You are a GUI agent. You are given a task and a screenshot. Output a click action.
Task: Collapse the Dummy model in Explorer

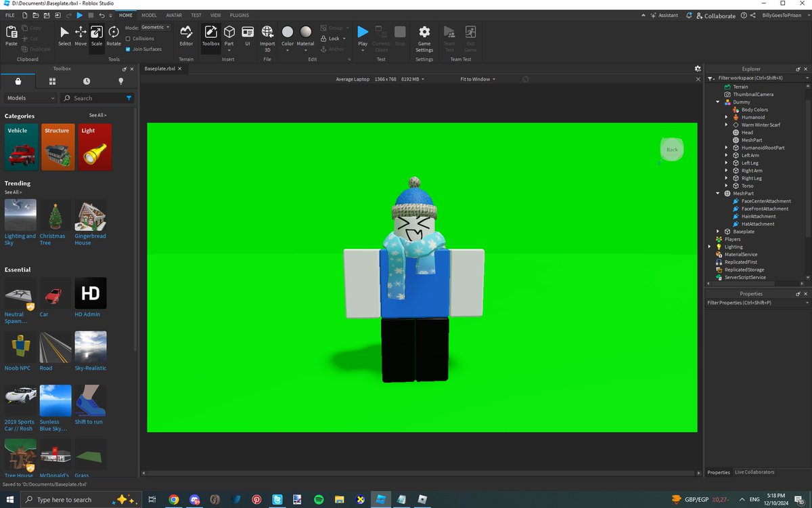click(718, 102)
